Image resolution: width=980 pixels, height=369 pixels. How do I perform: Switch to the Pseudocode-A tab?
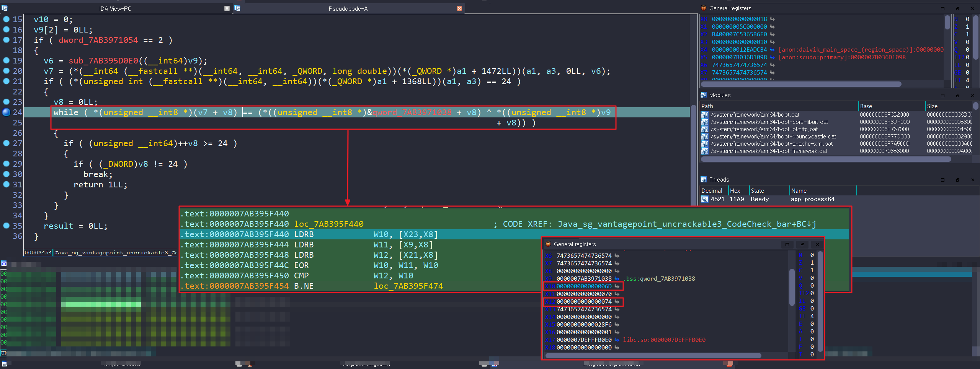click(x=348, y=8)
